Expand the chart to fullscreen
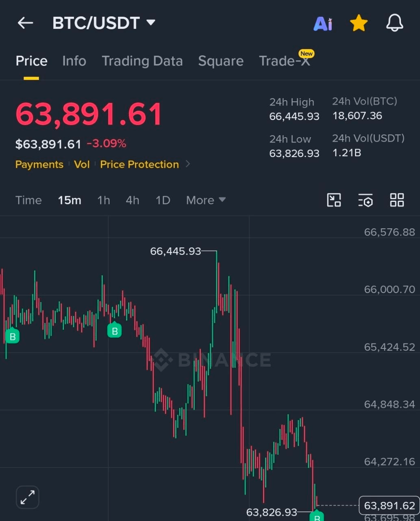The image size is (420, 521). point(27,497)
